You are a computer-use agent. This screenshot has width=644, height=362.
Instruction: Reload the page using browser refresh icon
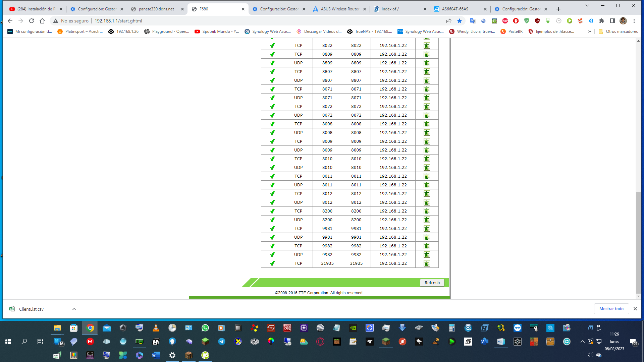(32, 21)
